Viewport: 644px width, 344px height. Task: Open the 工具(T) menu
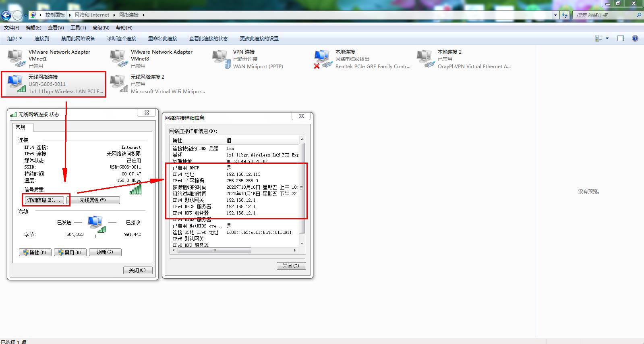point(78,28)
